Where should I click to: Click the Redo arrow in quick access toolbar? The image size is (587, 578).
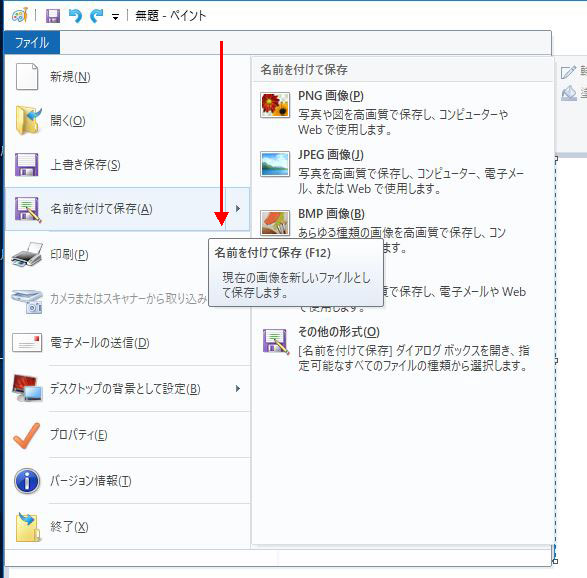[97, 16]
